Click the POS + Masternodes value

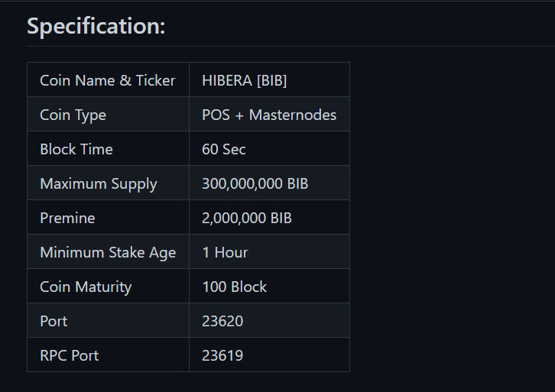(x=269, y=115)
